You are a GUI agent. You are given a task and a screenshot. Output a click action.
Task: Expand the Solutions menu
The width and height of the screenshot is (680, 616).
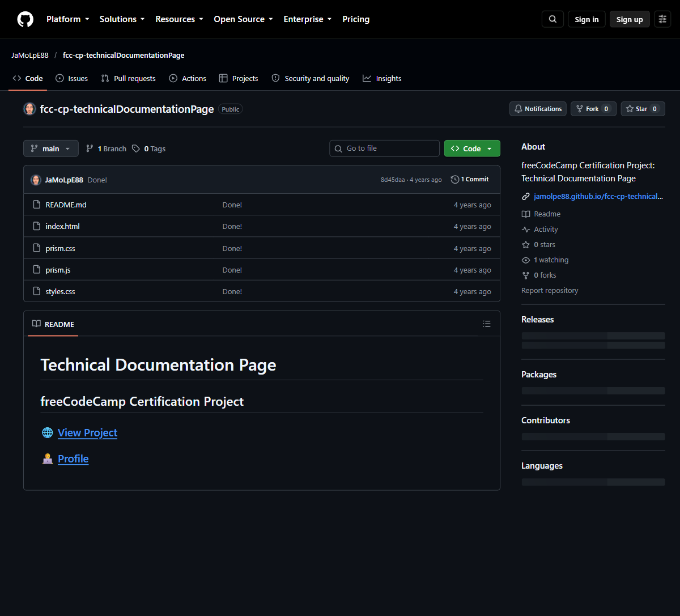[x=122, y=19]
